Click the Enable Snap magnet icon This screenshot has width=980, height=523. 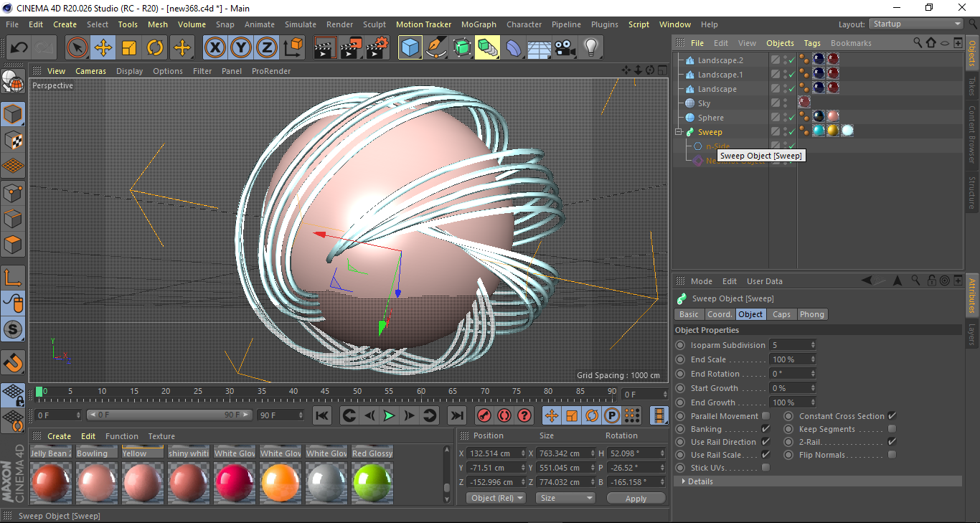13,364
